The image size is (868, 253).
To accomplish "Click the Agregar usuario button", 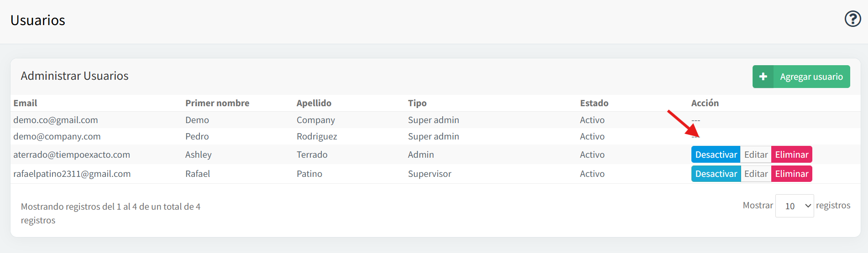I will [801, 77].
